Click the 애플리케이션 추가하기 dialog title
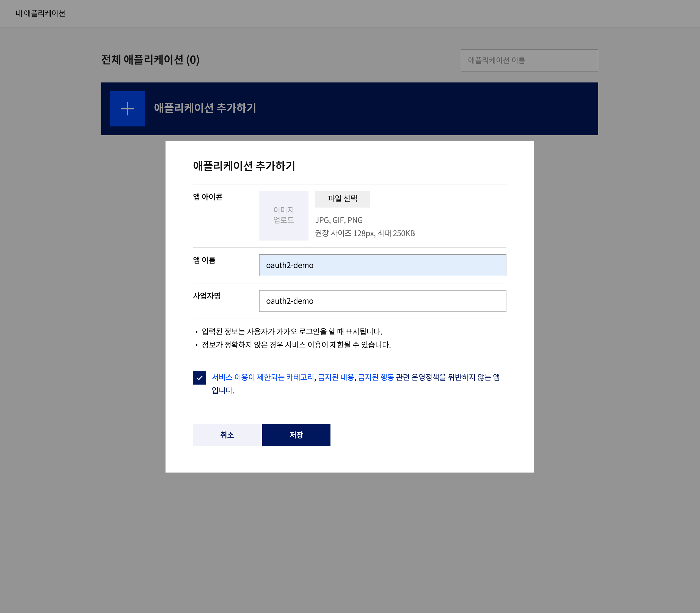Screen dimensions: 700x613 244,165
